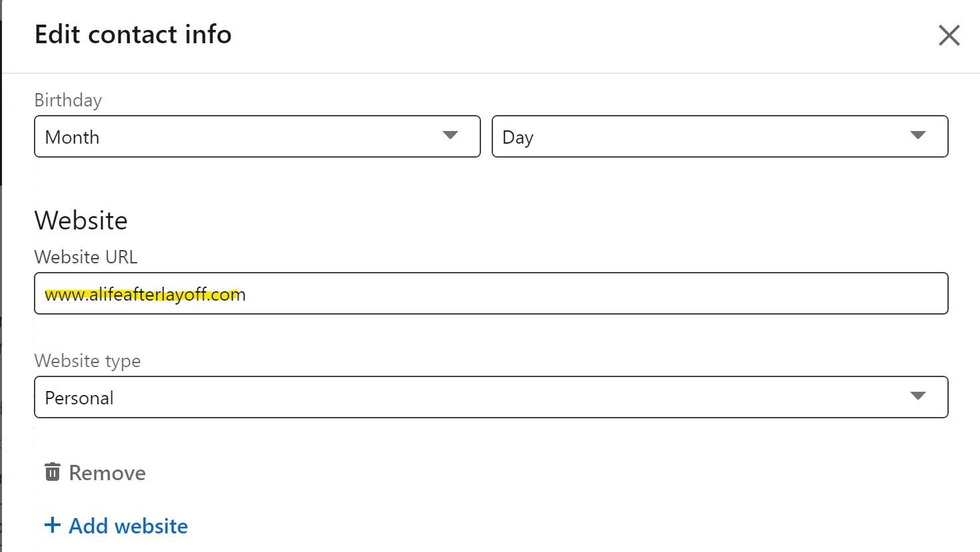Click the Website type caret arrow
Viewport: 980px width, 552px height.
(x=918, y=396)
